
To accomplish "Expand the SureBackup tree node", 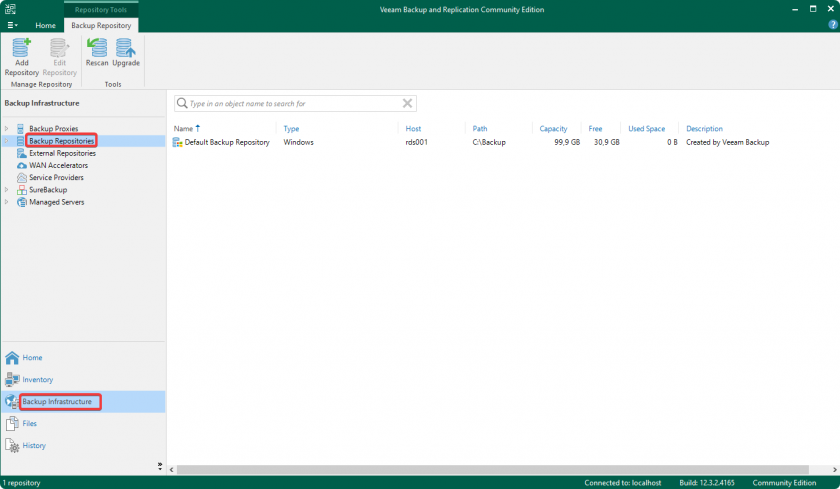I will pyautogui.click(x=6, y=190).
